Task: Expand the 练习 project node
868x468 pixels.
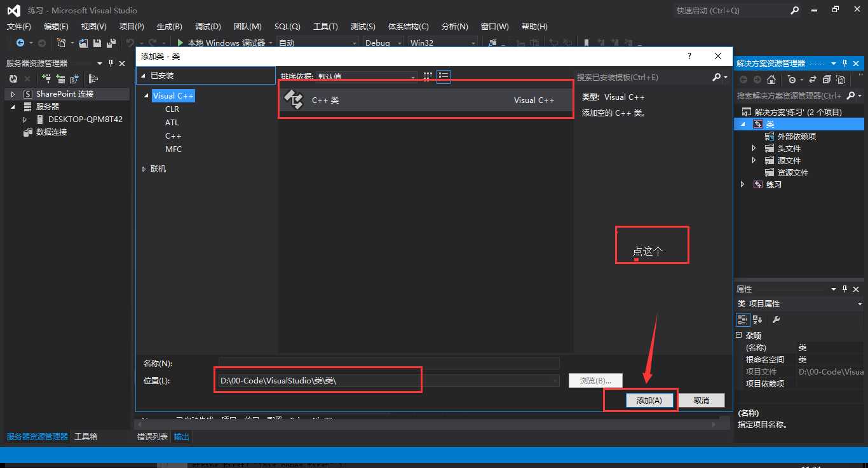Action: coord(742,184)
